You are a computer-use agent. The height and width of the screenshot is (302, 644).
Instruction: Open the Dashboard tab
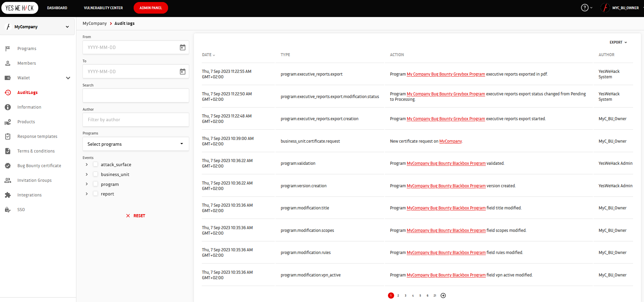pyautogui.click(x=57, y=8)
